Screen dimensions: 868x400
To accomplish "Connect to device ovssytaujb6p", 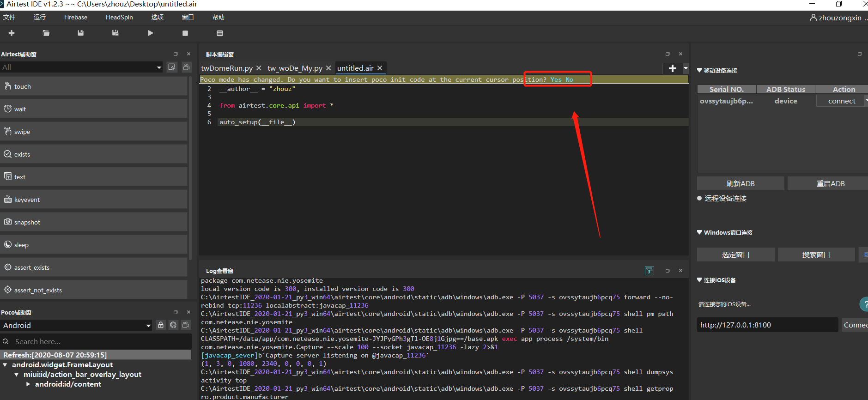I will tap(842, 101).
